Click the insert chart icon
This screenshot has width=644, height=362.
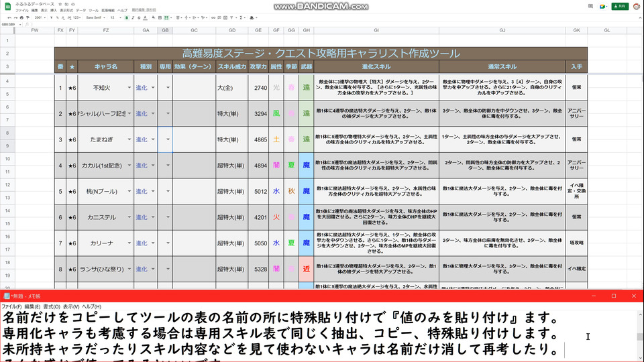point(225,17)
